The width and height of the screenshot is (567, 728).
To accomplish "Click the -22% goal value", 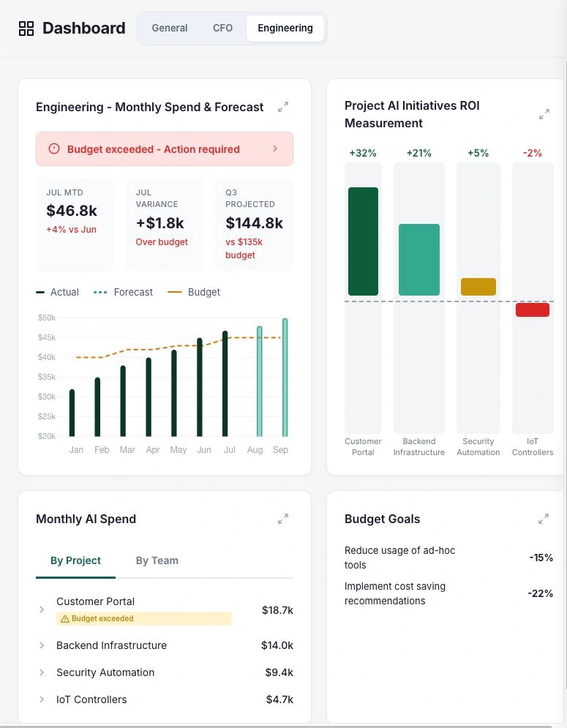I will [x=541, y=593].
